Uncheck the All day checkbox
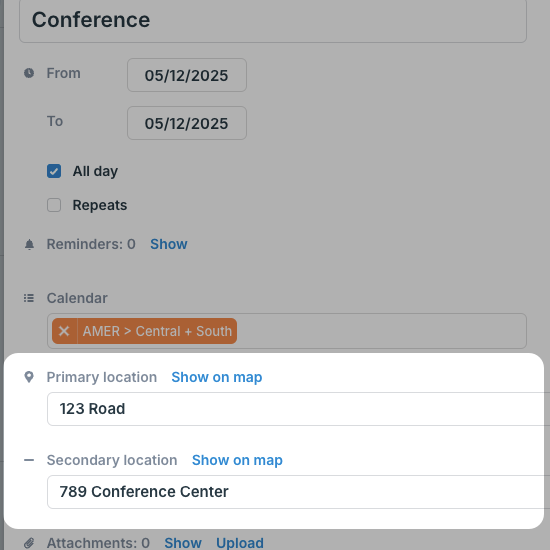550x550 pixels. point(54,171)
